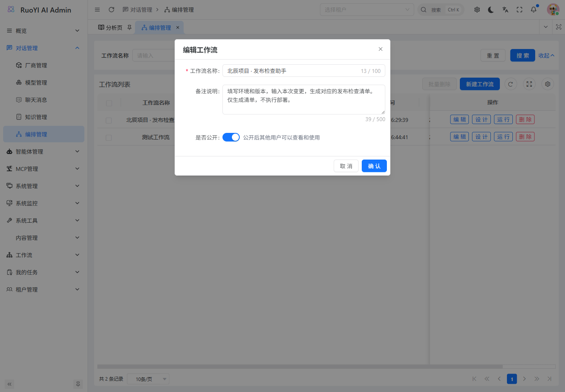Open the user avatar menu
The height and width of the screenshot is (392, 565).
coord(553,10)
